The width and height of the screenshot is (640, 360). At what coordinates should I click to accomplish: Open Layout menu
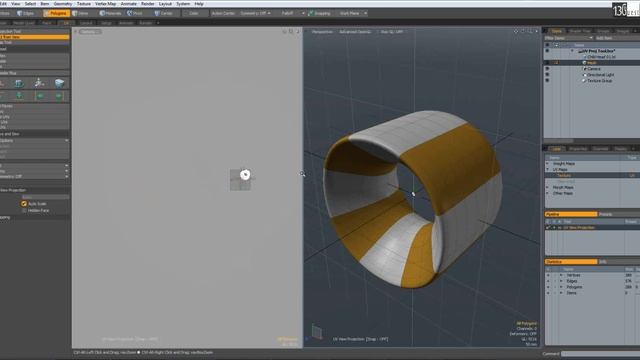click(x=165, y=4)
